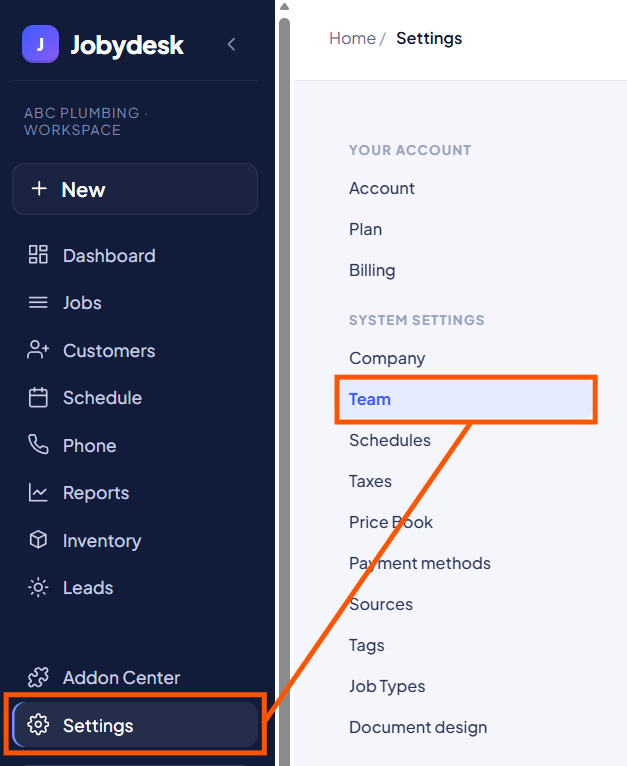Click the plus icon in New button
Image resolution: width=627 pixels, height=766 pixels.
point(39,189)
